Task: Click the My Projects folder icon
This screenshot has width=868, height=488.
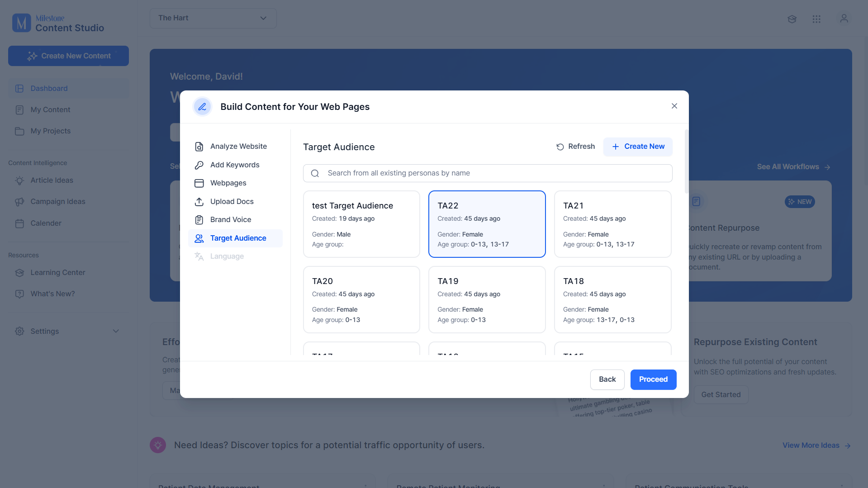Action: (19, 131)
